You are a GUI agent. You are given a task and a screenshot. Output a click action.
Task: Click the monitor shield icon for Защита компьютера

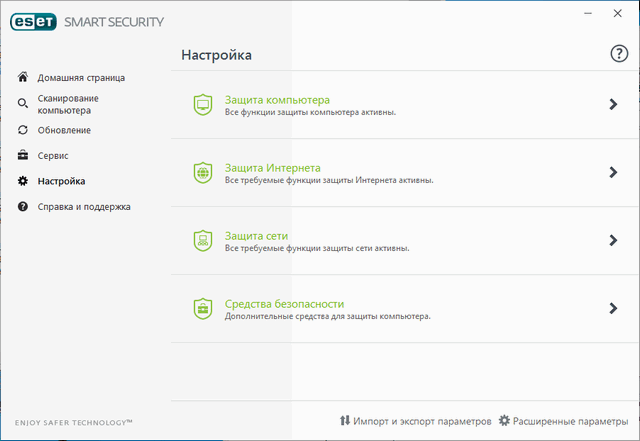pyautogui.click(x=202, y=104)
